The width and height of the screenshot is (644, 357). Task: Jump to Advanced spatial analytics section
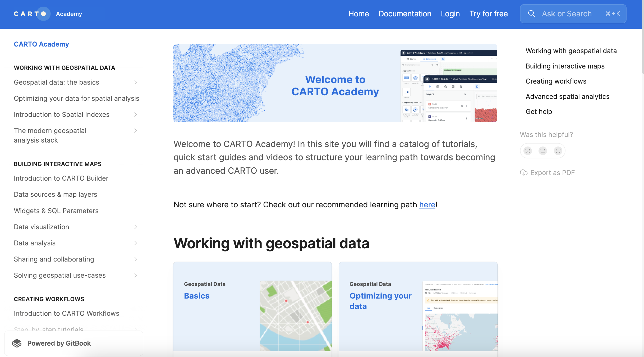(567, 97)
